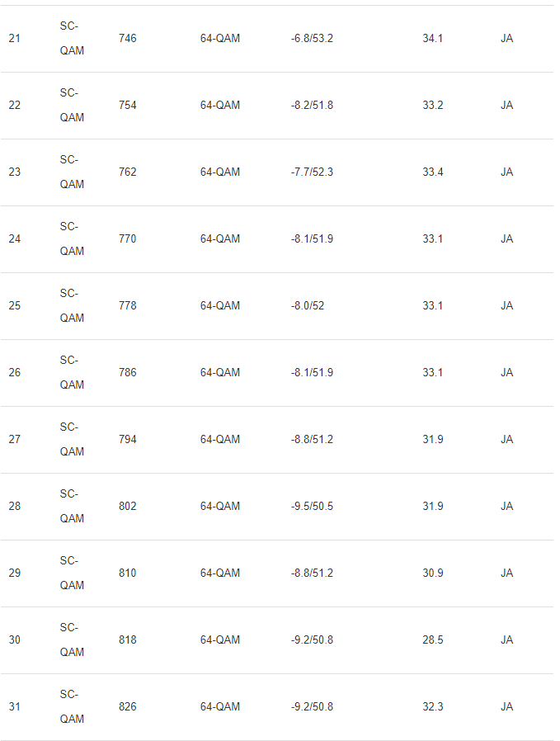
Task: Click power value -8.0/52
Action: 308,306
